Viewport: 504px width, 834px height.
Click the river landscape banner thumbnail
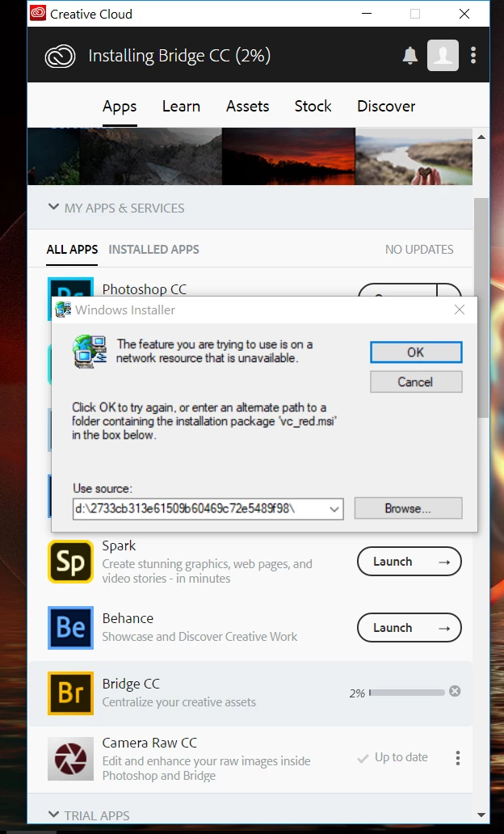pos(414,157)
